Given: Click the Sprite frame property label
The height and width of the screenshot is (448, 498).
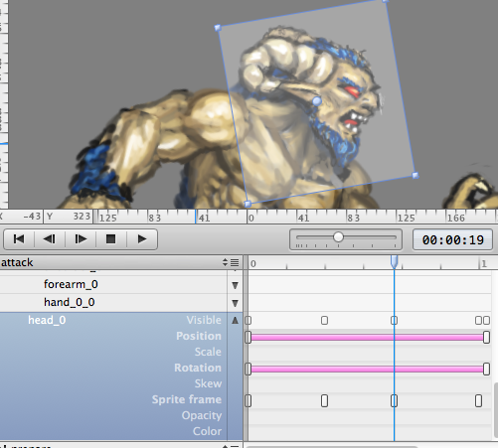Looking at the screenshot, I should 187,399.
